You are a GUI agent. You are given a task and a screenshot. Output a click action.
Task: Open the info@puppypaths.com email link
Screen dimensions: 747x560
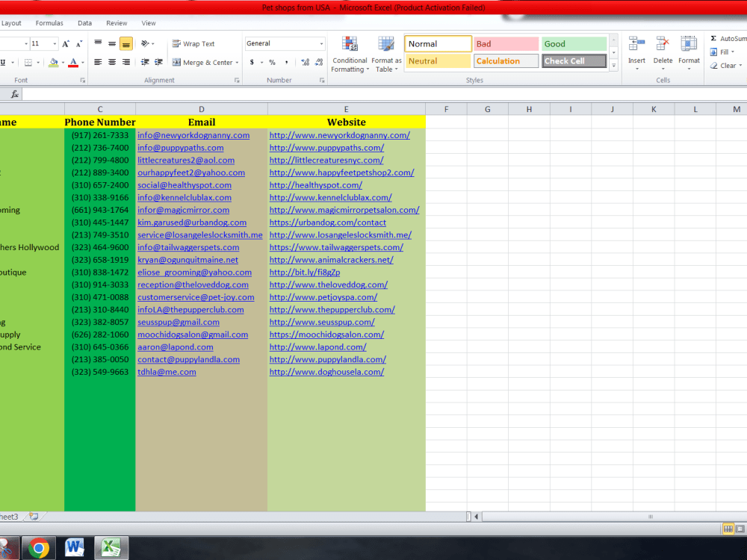181,148
